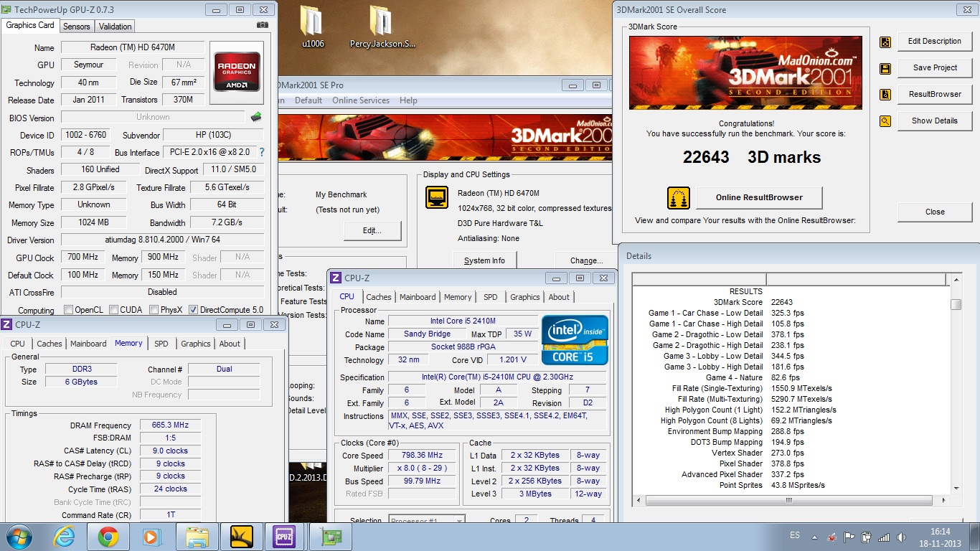
Task: Click the ES language indicator
Action: tap(794, 536)
